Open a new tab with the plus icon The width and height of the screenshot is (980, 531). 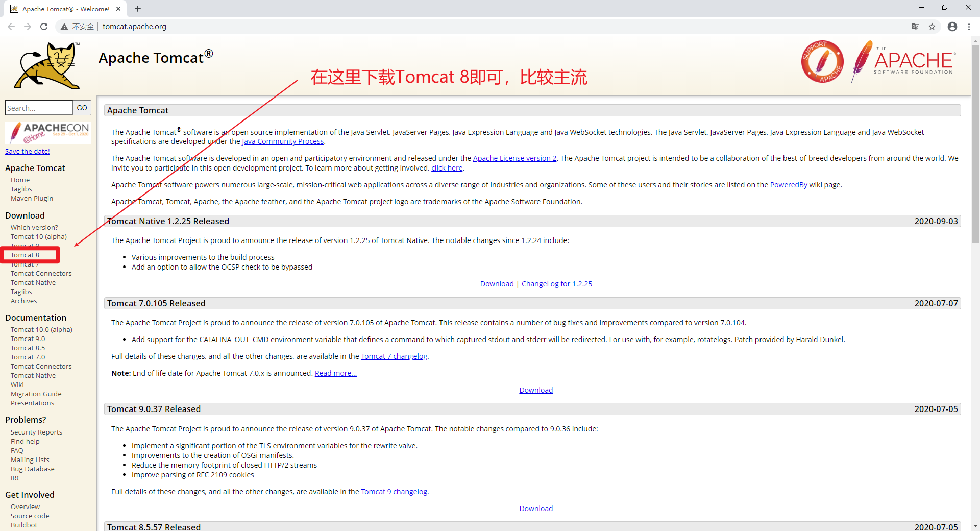coord(138,9)
